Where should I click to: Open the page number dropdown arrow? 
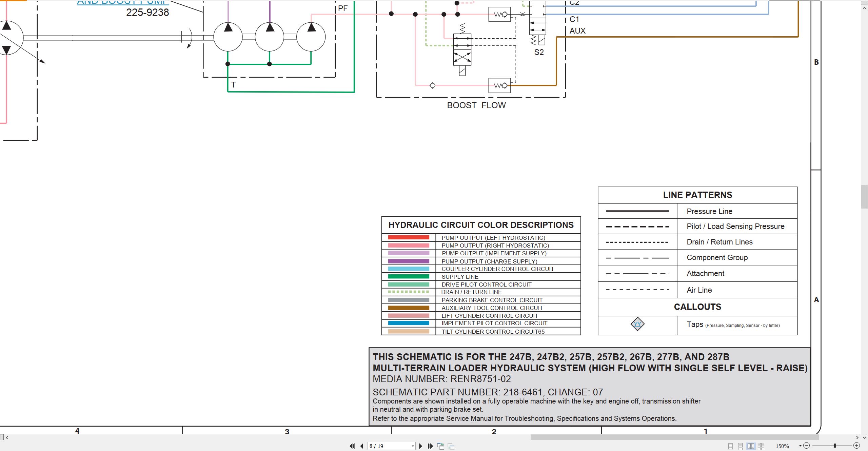tap(413, 446)
